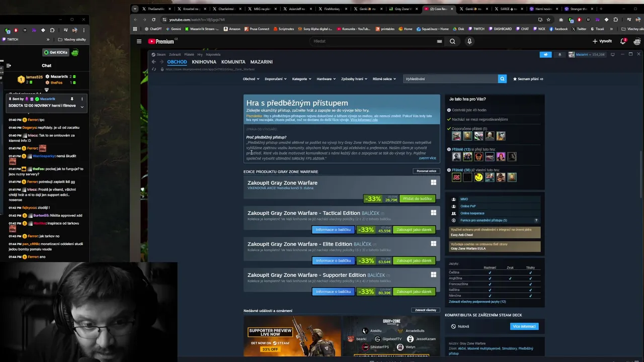Click the pin icon on pinned chat message
Screen dimensions: 644x362
72,99
